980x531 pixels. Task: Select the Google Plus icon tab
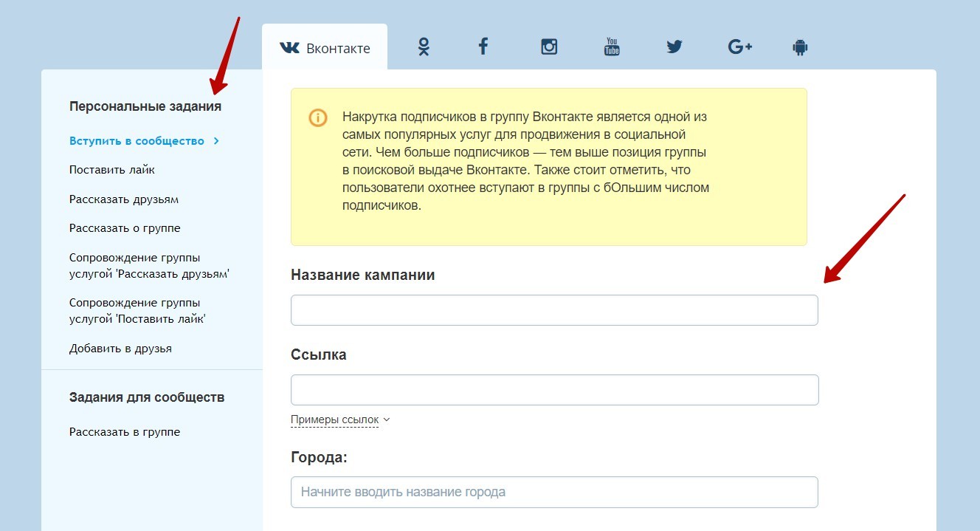click(x=739, y=47)
